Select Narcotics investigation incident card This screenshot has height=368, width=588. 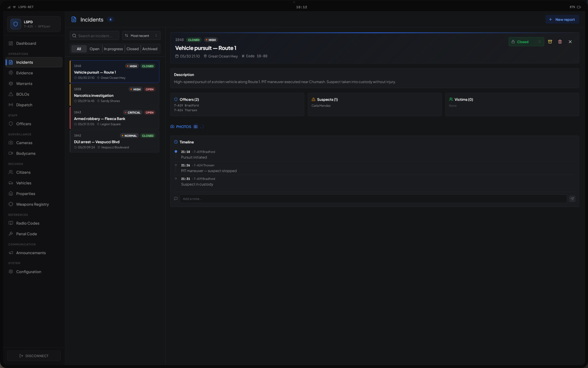[x=115, y=95]
